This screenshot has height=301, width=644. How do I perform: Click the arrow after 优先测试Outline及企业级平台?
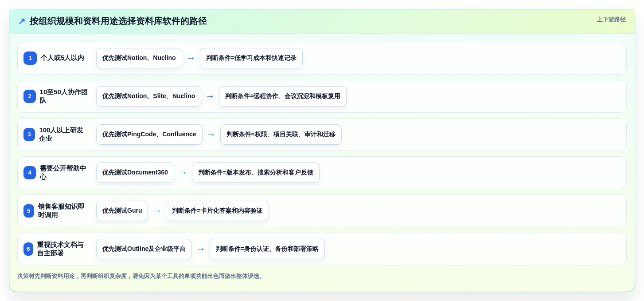[x=201, y=249]
